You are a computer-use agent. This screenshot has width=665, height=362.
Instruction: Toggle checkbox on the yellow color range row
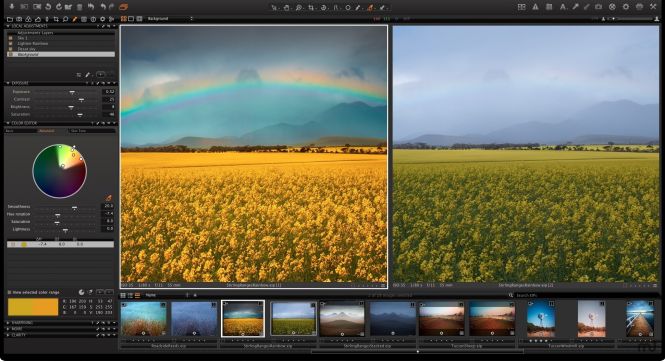point(13,244)
